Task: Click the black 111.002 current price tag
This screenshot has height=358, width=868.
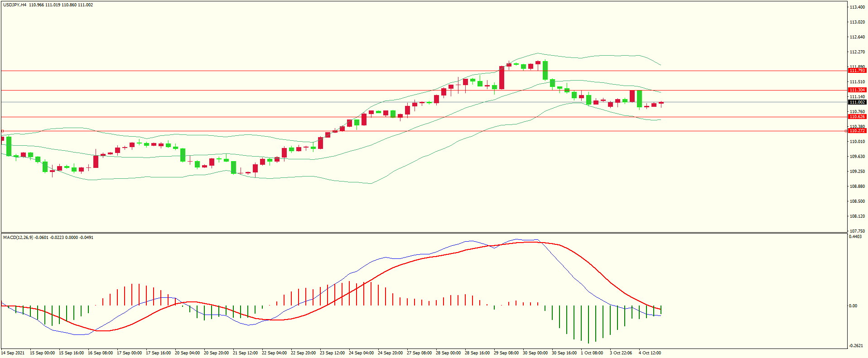Action: click(857, 102)
